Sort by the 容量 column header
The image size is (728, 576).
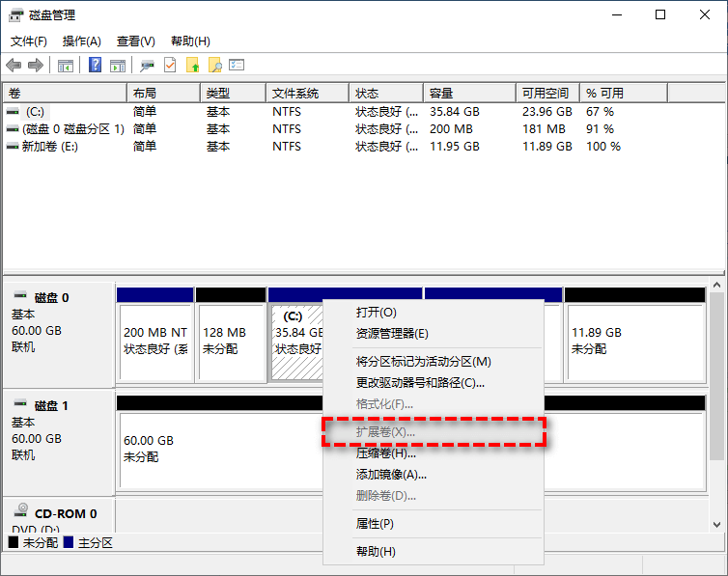point(441,94)
